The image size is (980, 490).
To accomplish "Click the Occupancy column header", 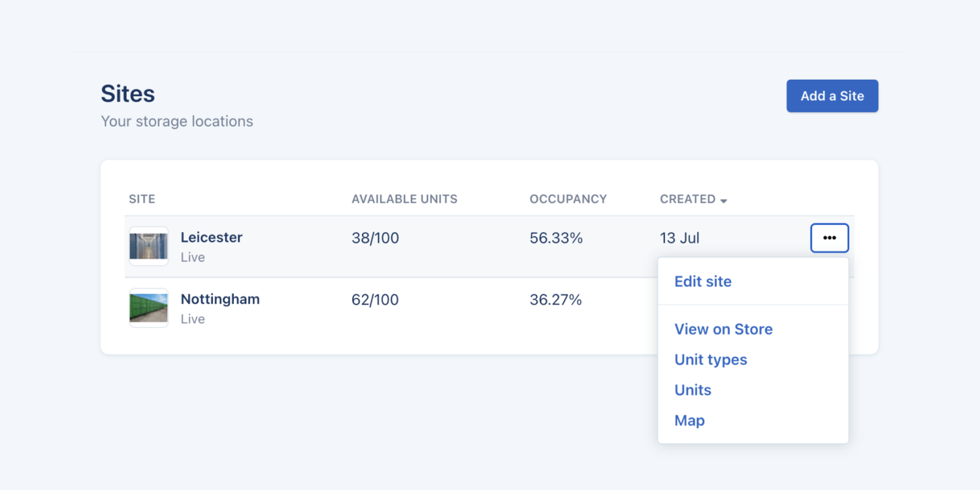I will click(x=568, y=199).
